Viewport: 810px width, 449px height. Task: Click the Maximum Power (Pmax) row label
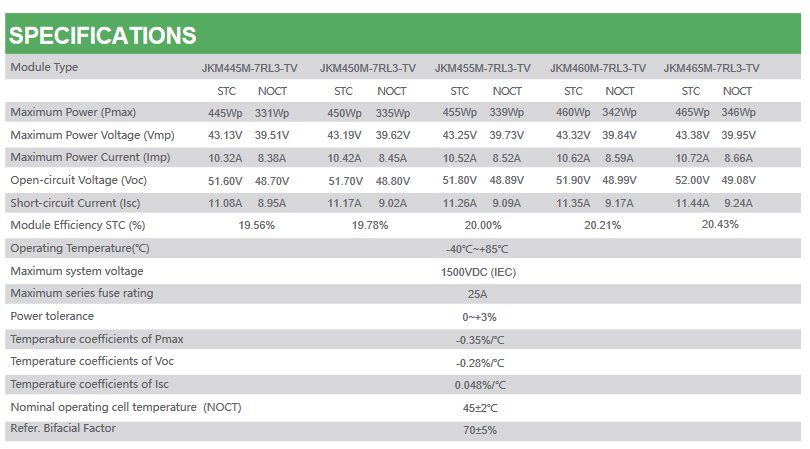(73, 112)
